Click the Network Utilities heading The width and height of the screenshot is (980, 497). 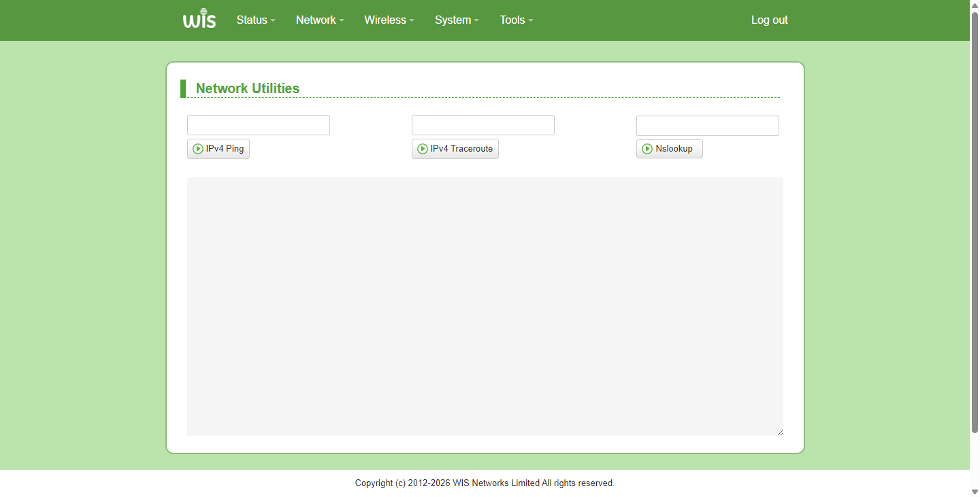click(248, 88)
